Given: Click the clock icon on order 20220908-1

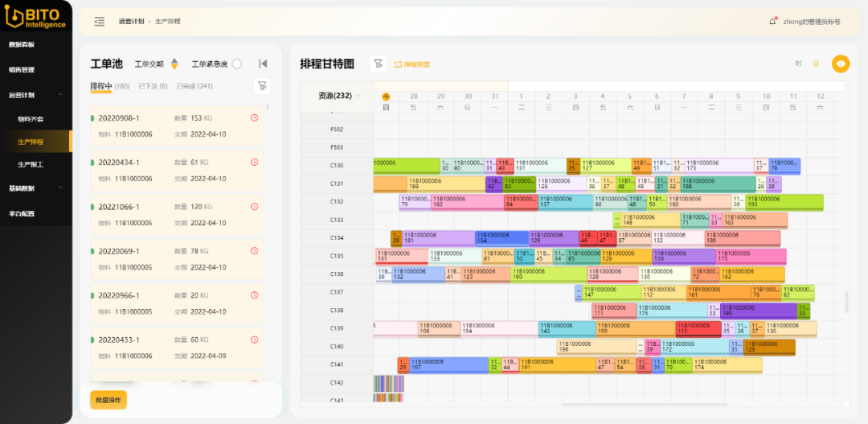Looking at the screenshot, I should [255, 117].
